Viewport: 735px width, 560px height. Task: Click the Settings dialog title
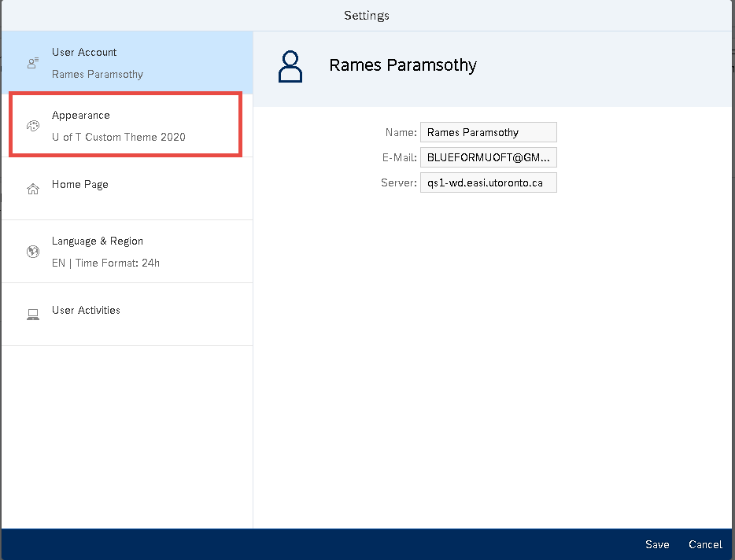pyautogui.click(x=367, y=16)
